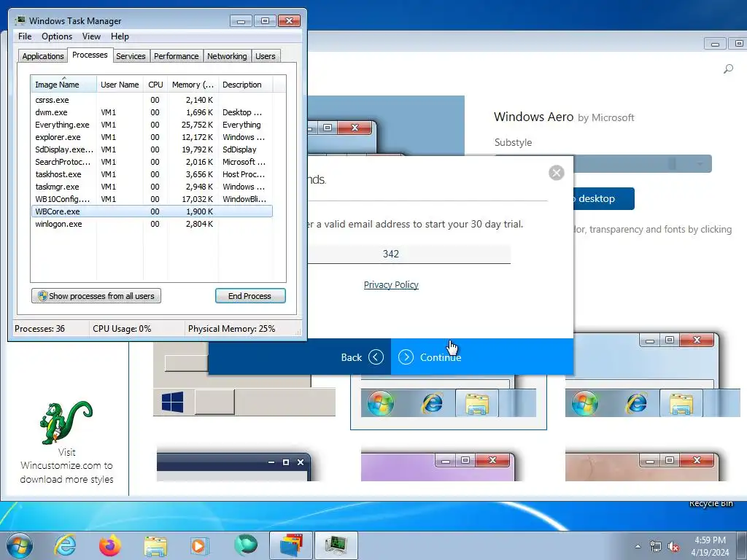The image size is (747, 560).
Task: Switch to the Users tab
Action: click(266, 56)
